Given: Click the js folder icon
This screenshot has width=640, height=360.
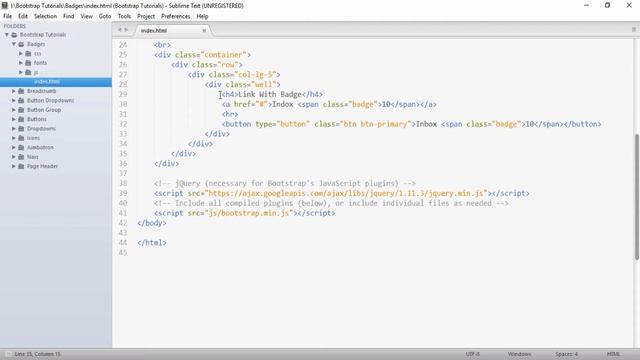Looking at the screenshot, I should click(28, 72).
